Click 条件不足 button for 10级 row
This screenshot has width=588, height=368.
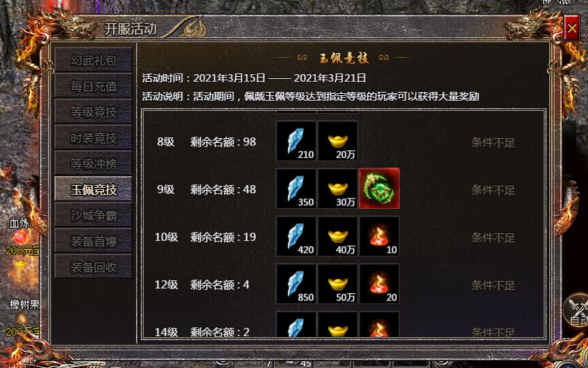click(x=493, y=237)
